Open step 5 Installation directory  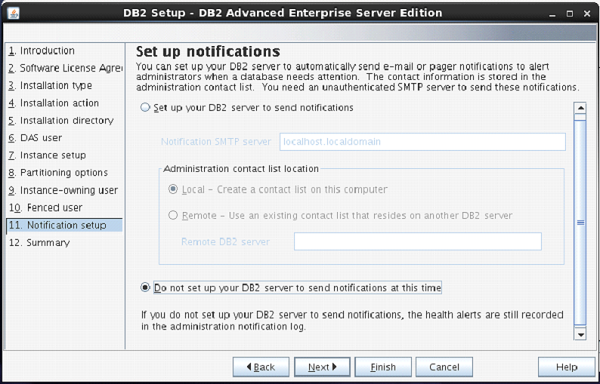tap(61, 120)
